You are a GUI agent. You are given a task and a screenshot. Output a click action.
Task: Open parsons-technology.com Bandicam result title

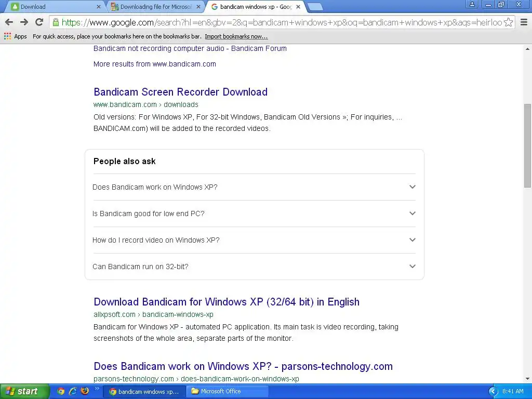point(243,366)
